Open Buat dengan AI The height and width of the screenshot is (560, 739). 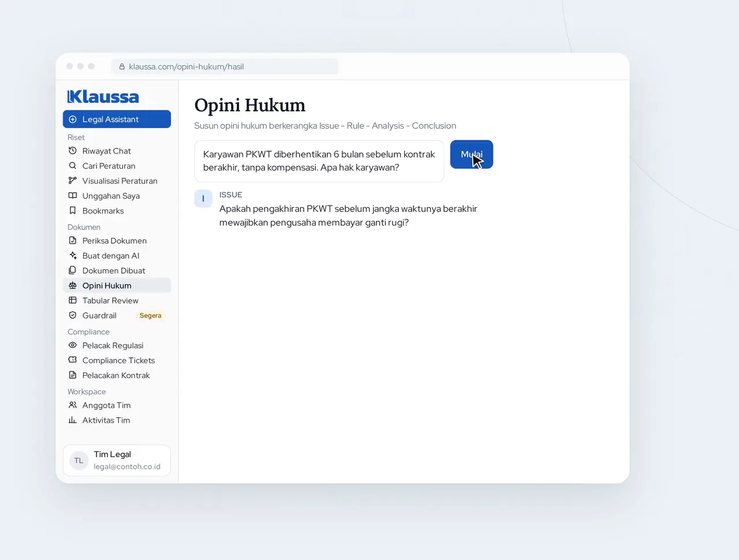[117, 256]
